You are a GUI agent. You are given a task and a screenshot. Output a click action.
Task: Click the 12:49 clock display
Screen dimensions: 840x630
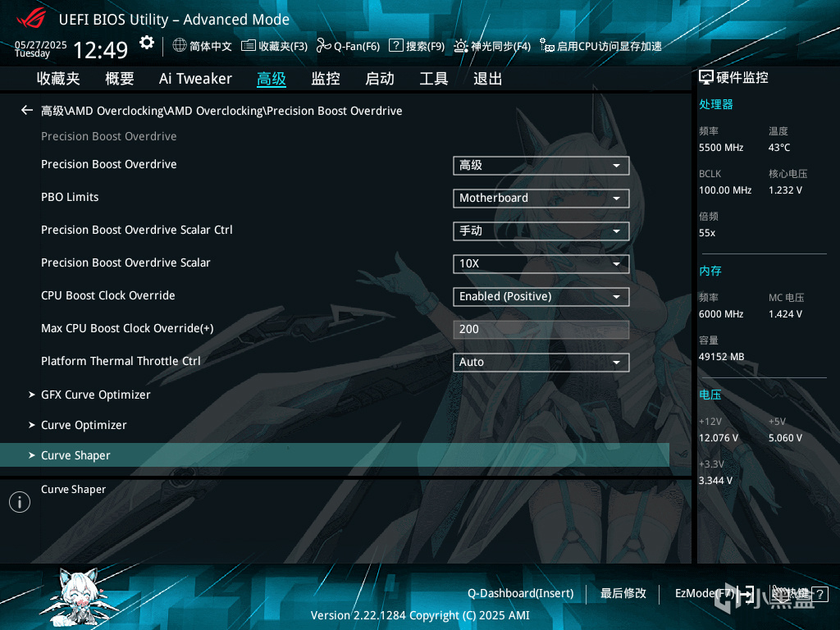click(x=100, y=50)
